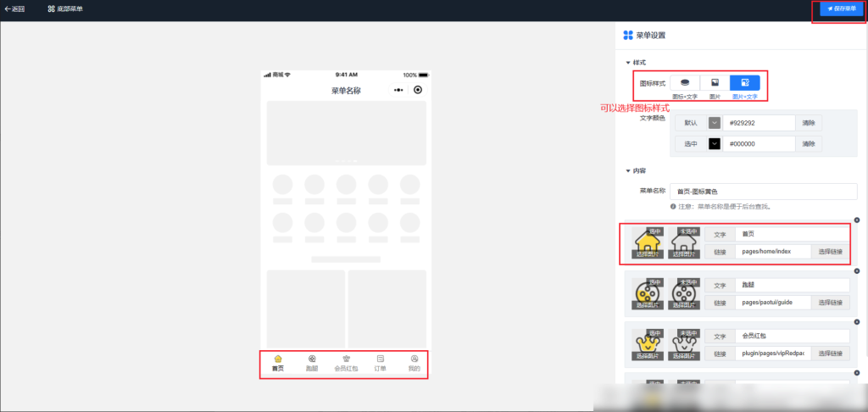Collapse the 内容 section

[x=628, y=170]
